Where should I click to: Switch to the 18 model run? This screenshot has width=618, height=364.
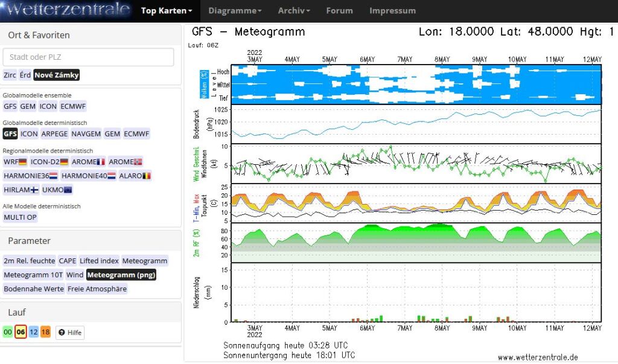tap(46, 332)
